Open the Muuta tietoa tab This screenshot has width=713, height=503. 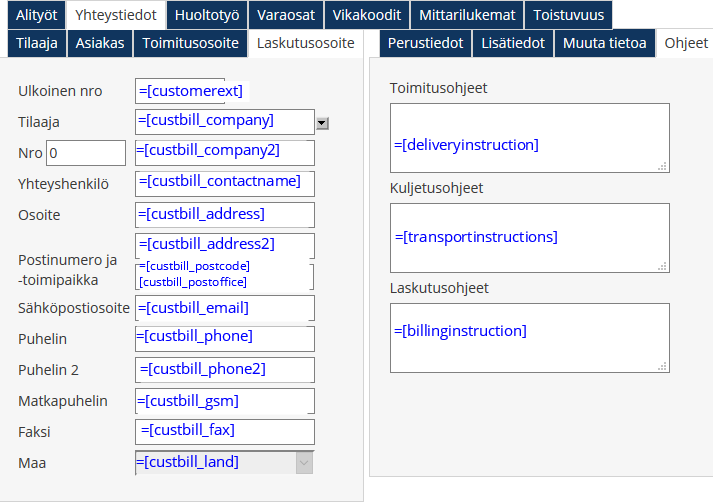point(604,44)
